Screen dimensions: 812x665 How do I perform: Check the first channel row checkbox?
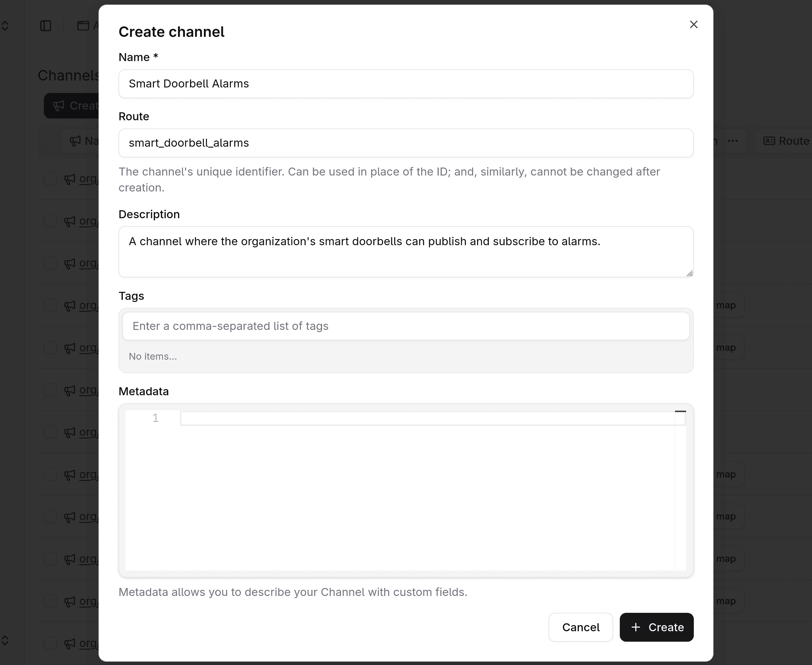50,179
